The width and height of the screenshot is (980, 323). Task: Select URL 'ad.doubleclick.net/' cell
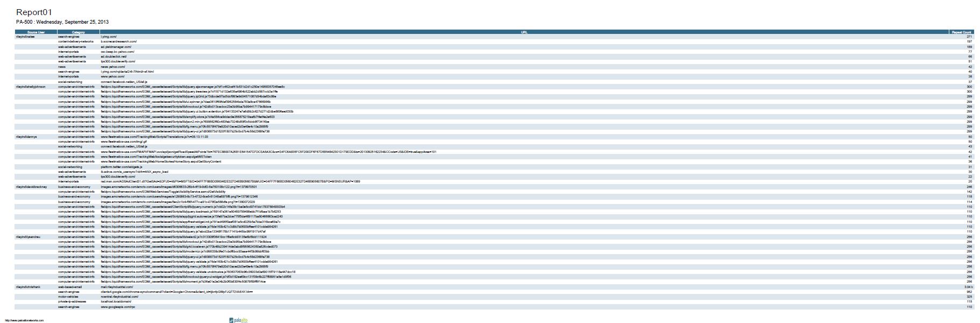tap(113, 57)
